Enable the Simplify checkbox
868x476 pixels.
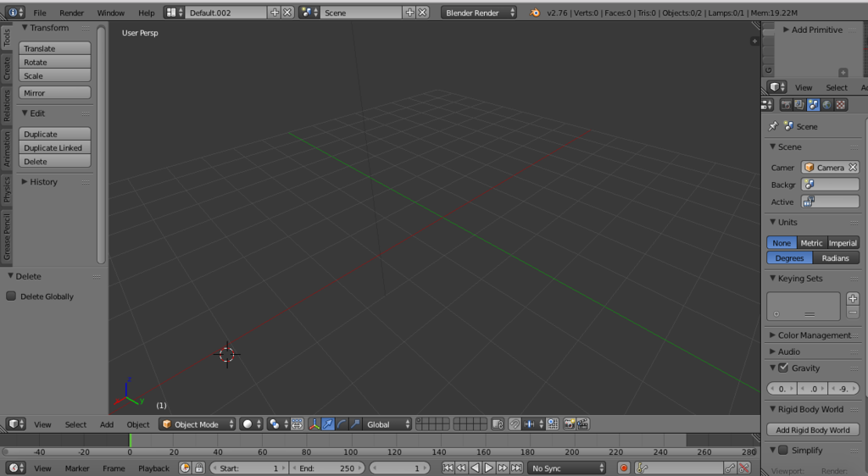tap(783, 450)
